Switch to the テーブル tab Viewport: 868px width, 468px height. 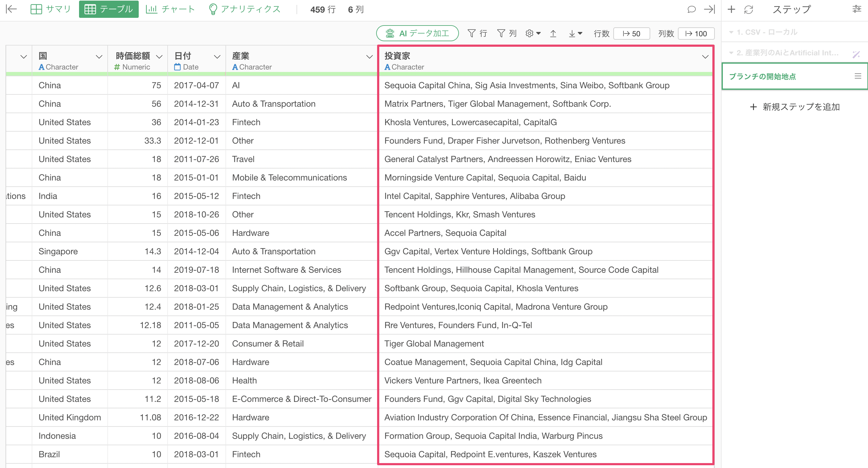[x=109, y=9]
